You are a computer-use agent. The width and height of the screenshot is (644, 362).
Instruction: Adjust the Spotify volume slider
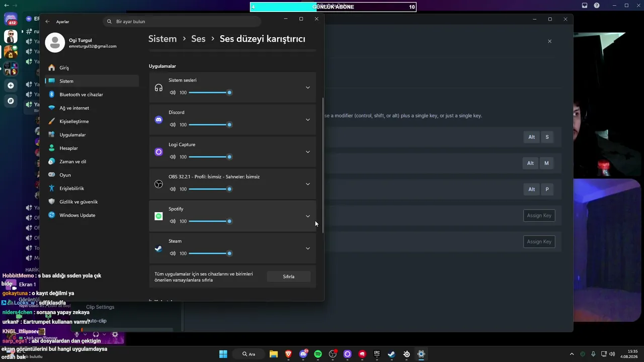[210, 221]
